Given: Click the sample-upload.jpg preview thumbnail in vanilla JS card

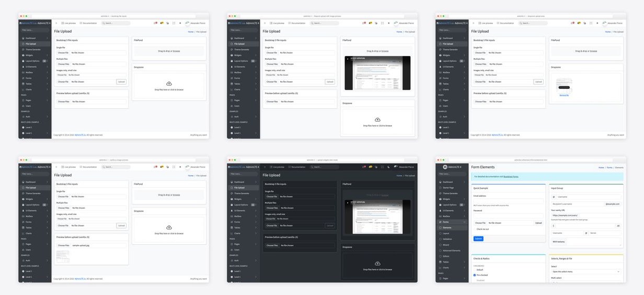Looking at the screenshot, I should pyautogui.click(x=62, y=256).
